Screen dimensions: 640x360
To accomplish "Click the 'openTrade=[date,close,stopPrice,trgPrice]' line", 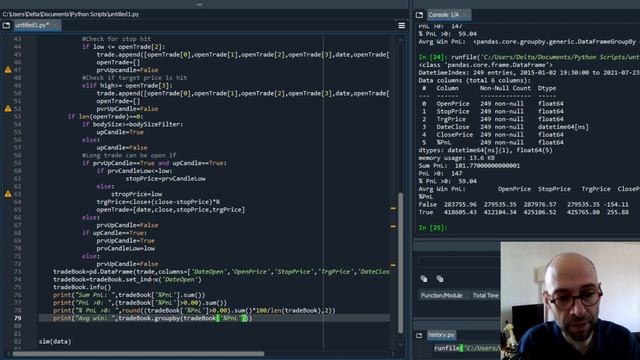I will pyautogui.click(x=171, y=210).
